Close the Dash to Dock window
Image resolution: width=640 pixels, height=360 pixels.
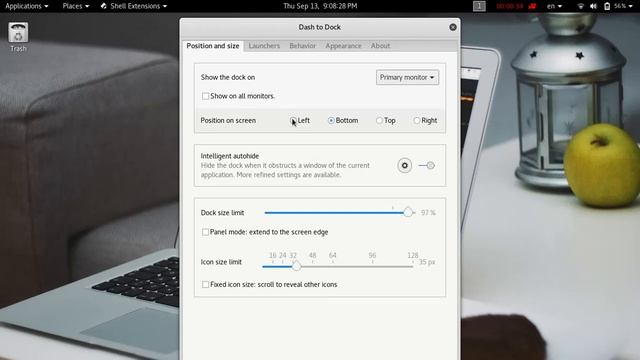point(453,27)
